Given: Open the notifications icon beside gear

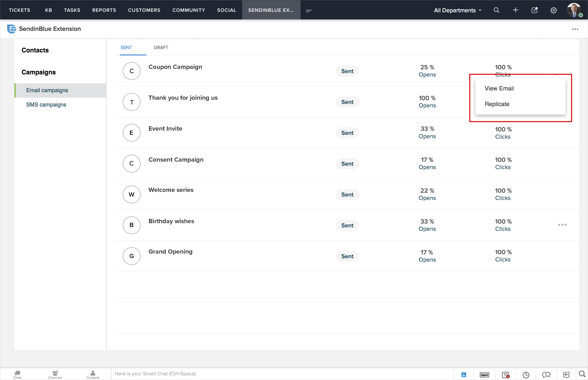Looking at the screenshot, I should pyautogui.click(x=534, y=10).
